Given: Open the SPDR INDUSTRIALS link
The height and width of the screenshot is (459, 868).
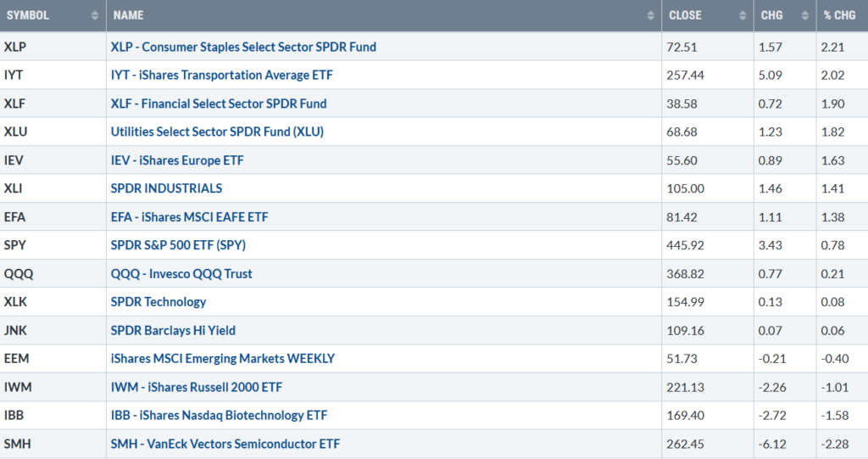Looking at the screenshot, I should tap(166, 188).
